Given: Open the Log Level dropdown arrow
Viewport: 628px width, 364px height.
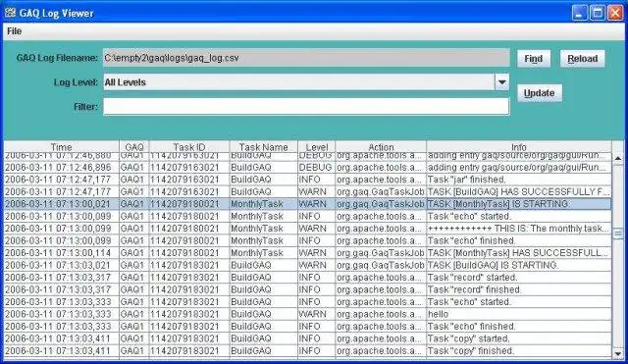Looking at the screenshot, I should (501, 82).
